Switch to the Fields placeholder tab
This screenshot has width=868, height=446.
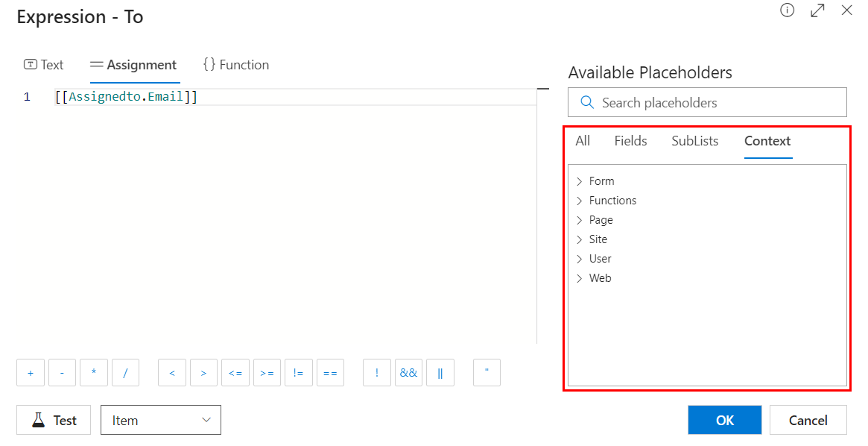point(630,141)
